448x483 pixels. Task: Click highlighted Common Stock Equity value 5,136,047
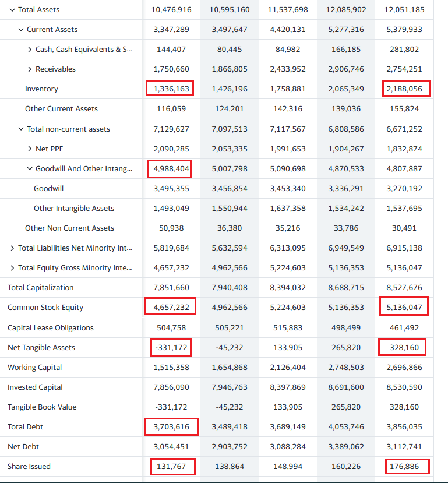pyautogui.click(x=404, y=308)
